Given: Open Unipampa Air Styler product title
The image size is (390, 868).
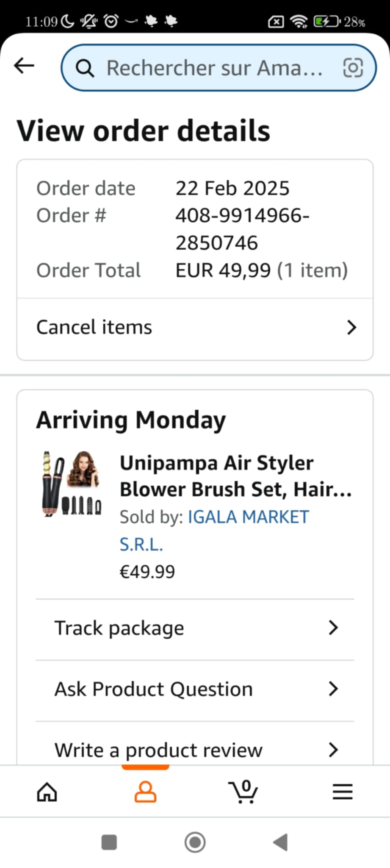Looking at the screenshot, I should [235, 476].
